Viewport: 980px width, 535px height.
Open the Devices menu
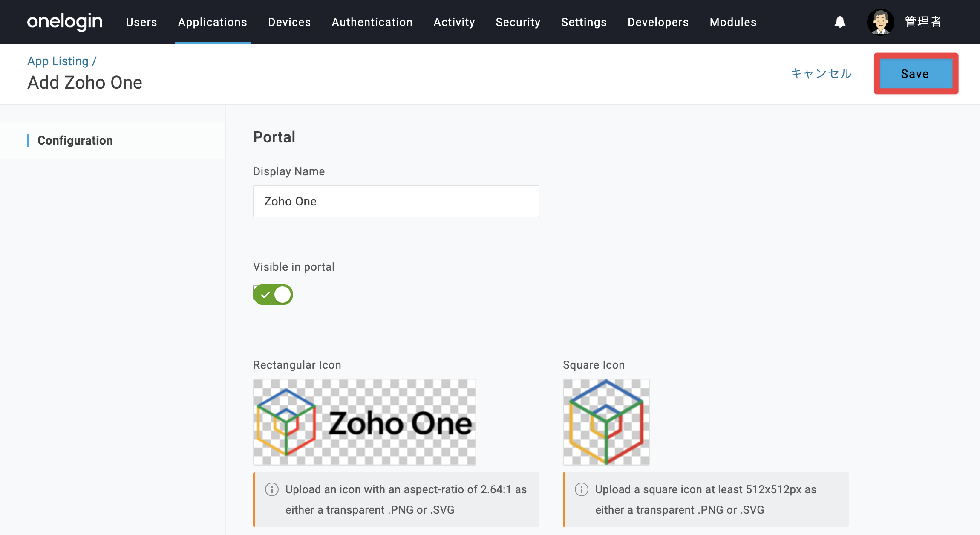(289, 22)
